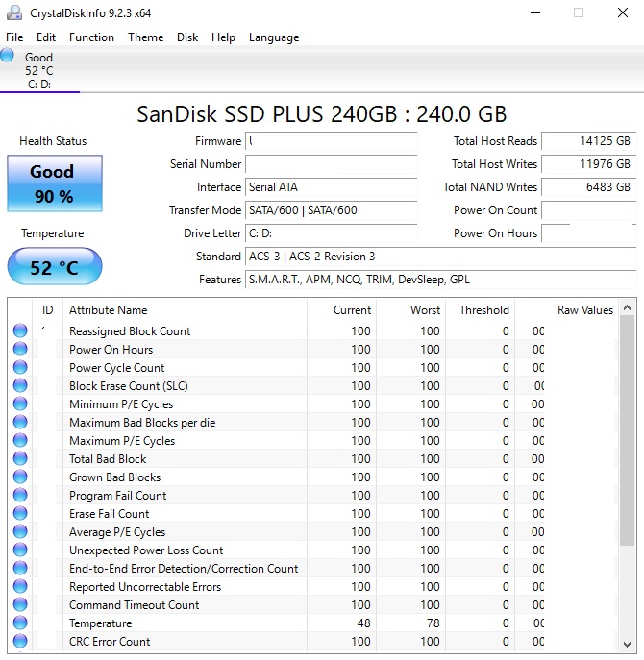Minimize the CrystalDiskInfo window
This screenshot has height=660, width=644.
pos(535,13)
